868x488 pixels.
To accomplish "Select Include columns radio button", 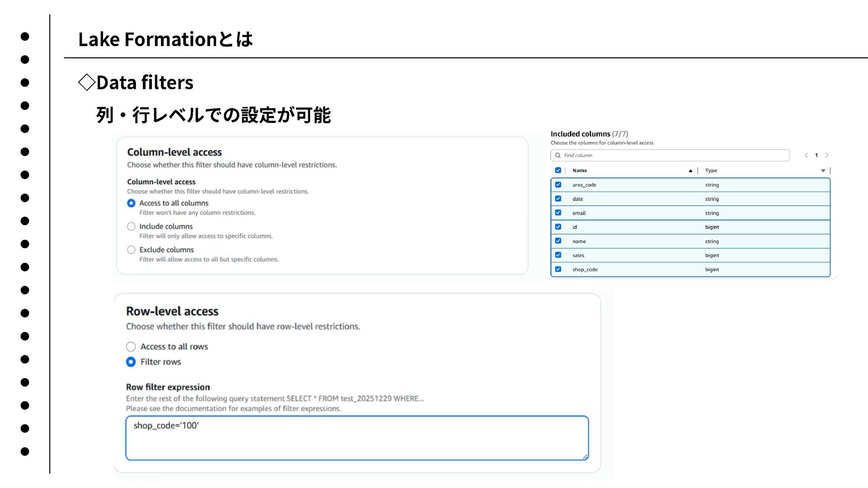I will 131,226.
